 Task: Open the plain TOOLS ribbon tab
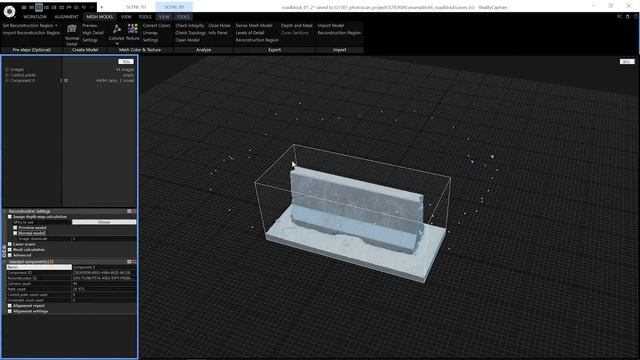pos(145,17)
